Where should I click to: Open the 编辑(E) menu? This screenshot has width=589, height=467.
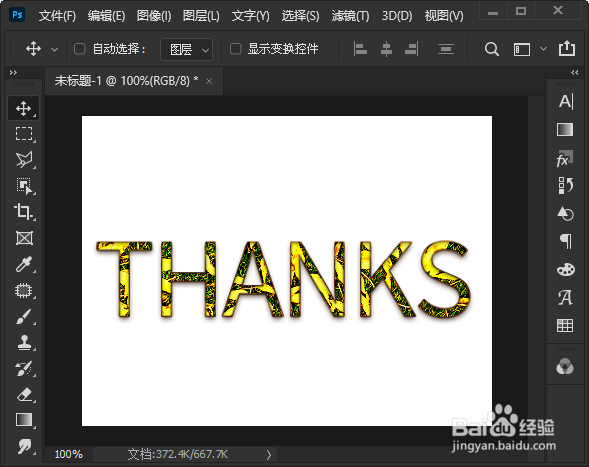(x=106, y=16)
